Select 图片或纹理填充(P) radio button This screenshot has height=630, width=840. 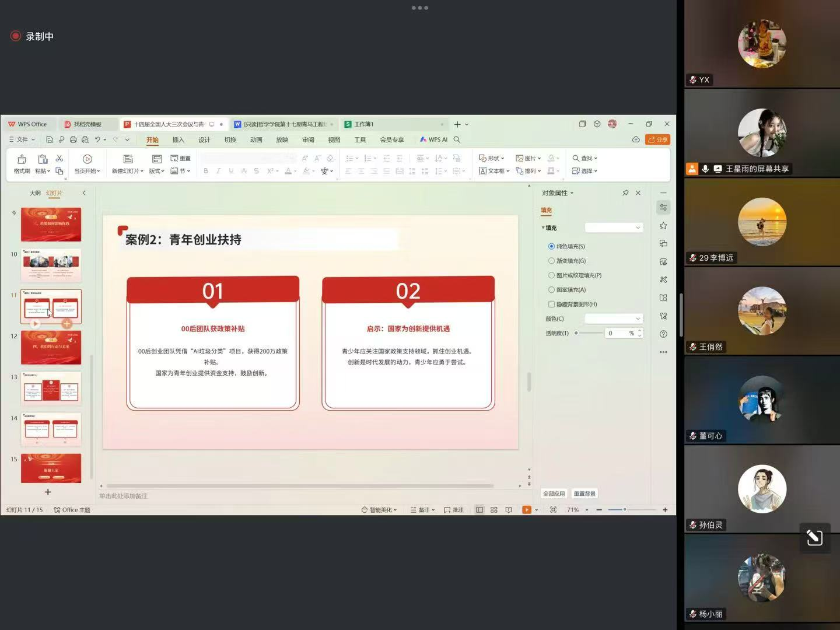pyautogui.click(x=551, y=275)
